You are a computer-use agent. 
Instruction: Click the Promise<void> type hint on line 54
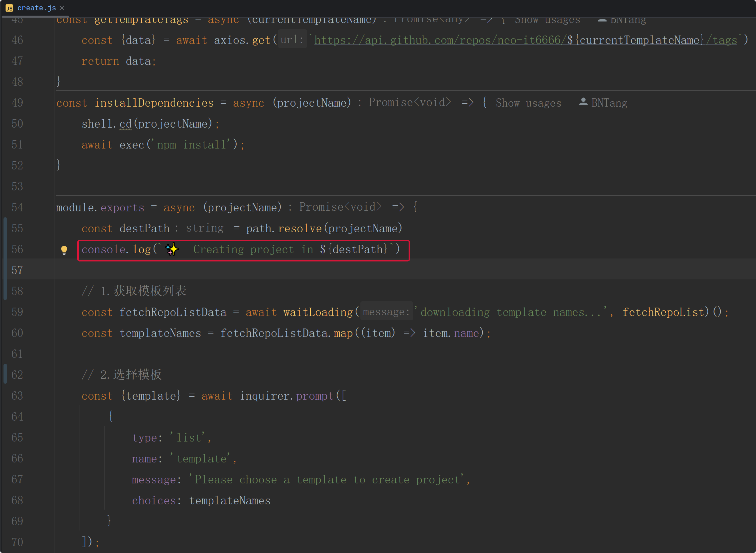pos(340,207)
